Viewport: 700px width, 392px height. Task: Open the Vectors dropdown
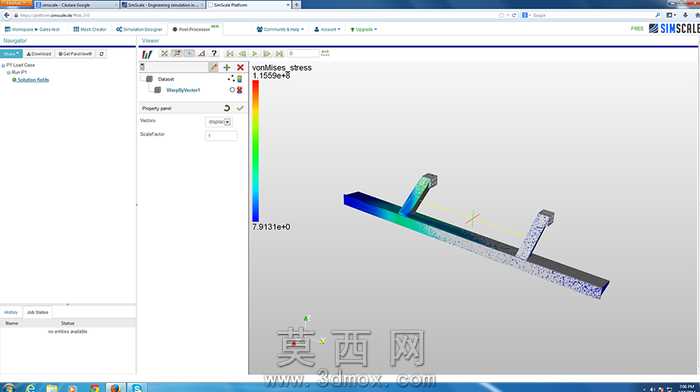(x=219, y=122)
